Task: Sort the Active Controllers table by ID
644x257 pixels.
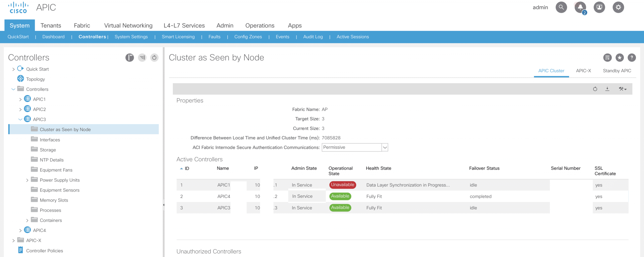Action: (x=185, y=168)
